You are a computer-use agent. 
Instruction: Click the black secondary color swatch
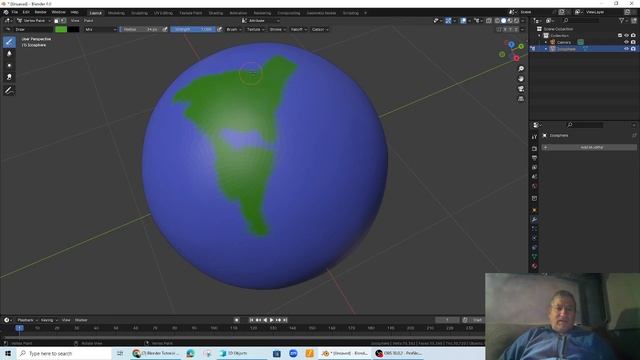coord(73,29)
